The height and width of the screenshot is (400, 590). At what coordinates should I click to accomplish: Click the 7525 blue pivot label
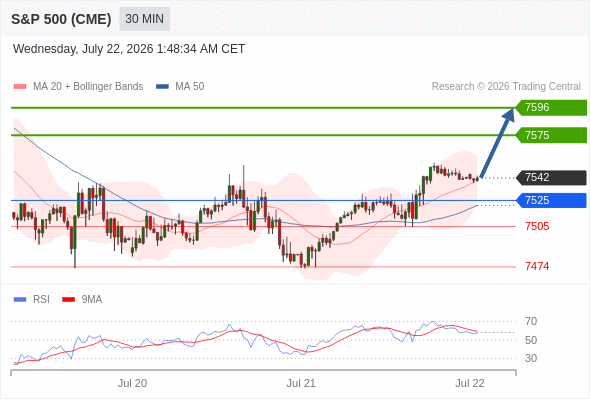551,200
